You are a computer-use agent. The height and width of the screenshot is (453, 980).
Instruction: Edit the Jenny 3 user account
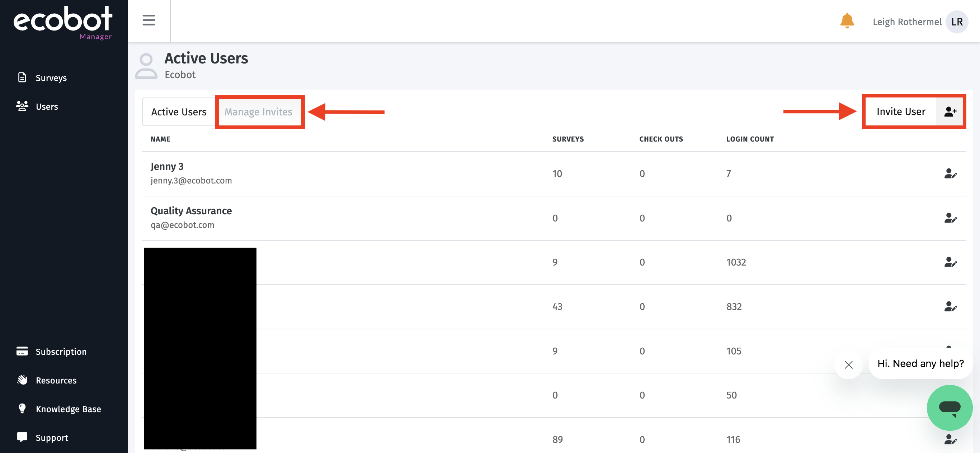coord(950,174)
